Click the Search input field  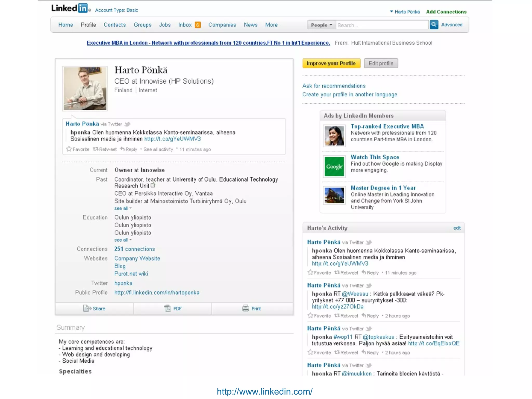click(x=382, y=25)
